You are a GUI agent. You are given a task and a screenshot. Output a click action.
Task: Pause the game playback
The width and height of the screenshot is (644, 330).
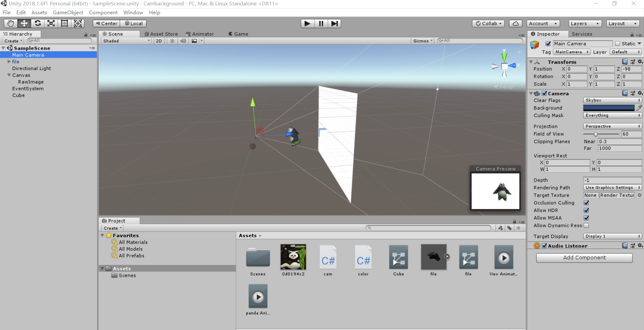tap(320, 23)
